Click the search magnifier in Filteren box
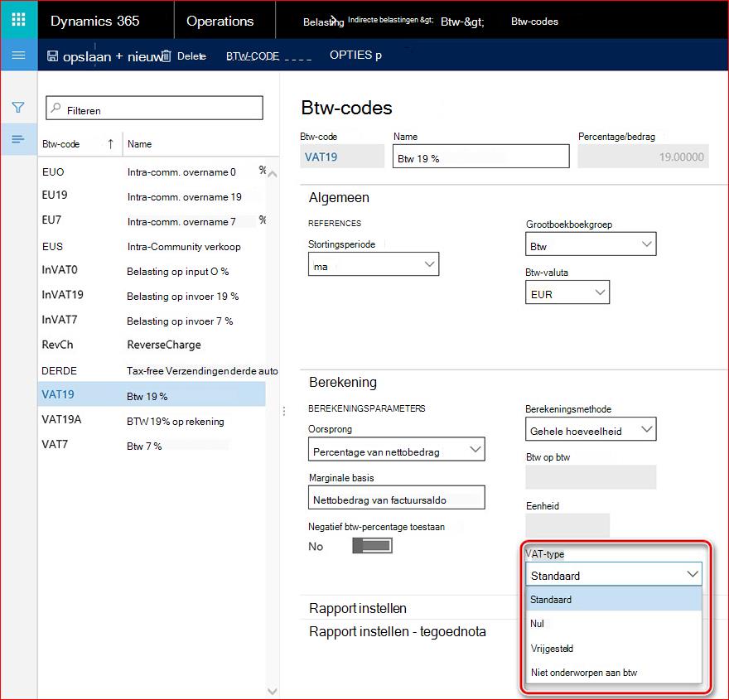Image resolution: width=729 pixels, height=700 pixels. (56, 109)
